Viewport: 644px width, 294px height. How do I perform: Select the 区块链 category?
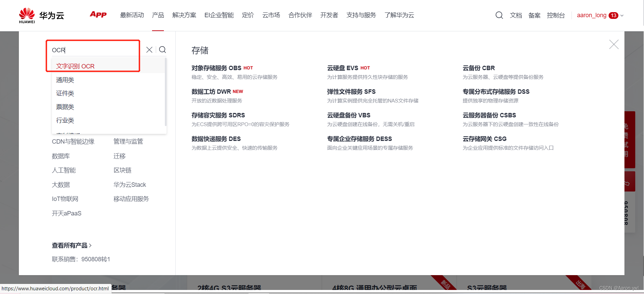(x=123, y=170)
